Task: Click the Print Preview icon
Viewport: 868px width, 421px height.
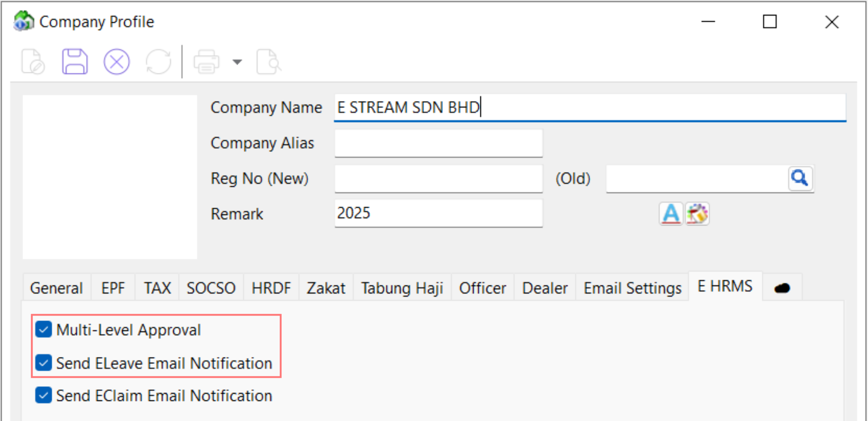Action: click(x=267, y=62)
